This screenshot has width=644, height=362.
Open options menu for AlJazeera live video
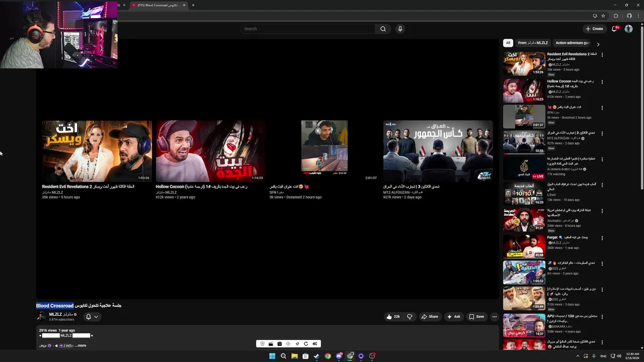pos(602,159)
